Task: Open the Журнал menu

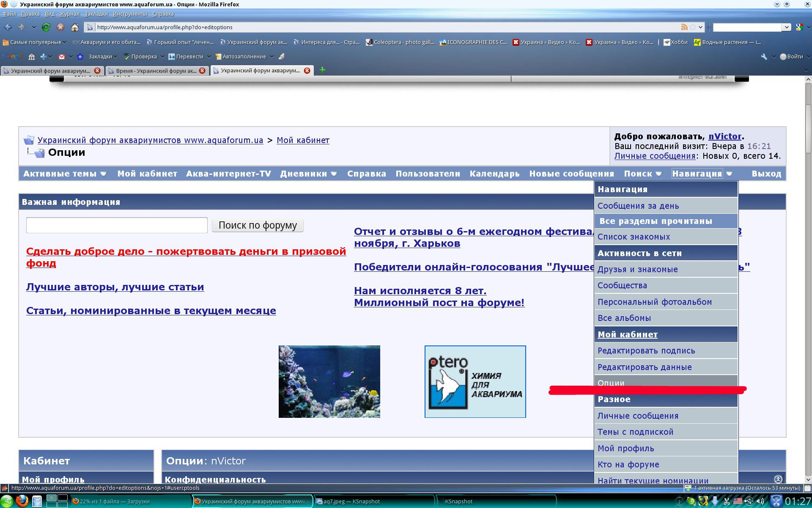Action: coord(69,14)
